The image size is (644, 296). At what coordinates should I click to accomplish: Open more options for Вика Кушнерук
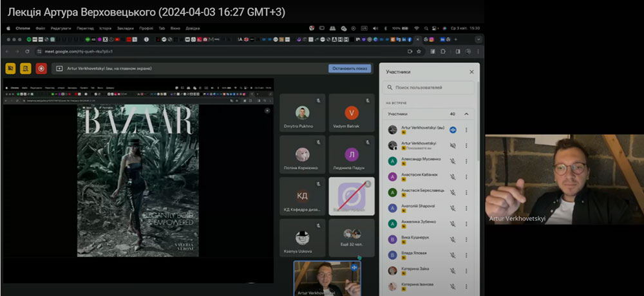[466, 239]
